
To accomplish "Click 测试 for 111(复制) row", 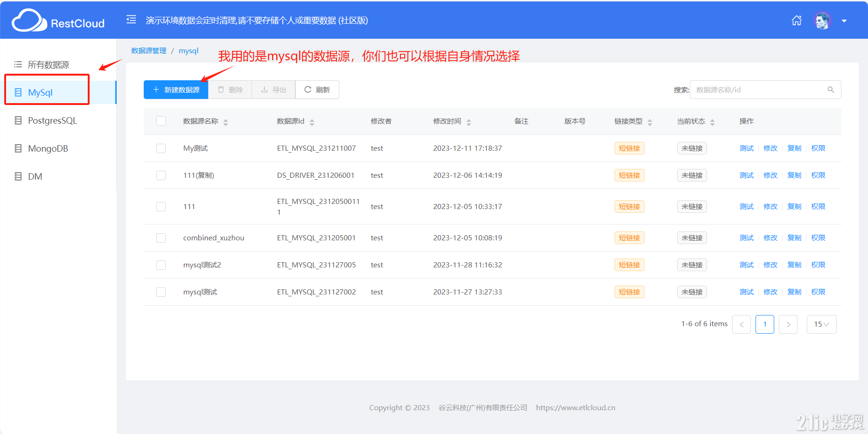I will click(x=747, y=175).
